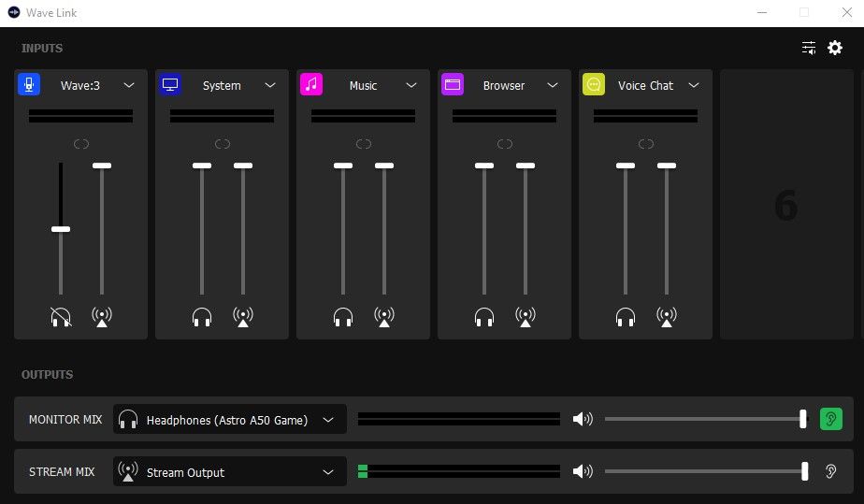
Task: Mute the Stream Mix output speaker icon
Action: pos(583,471)
